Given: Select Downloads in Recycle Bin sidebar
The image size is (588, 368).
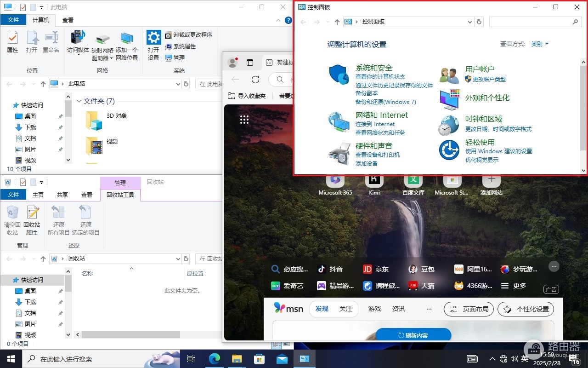Looking at the screenshot, I should (x=30, y=302).
